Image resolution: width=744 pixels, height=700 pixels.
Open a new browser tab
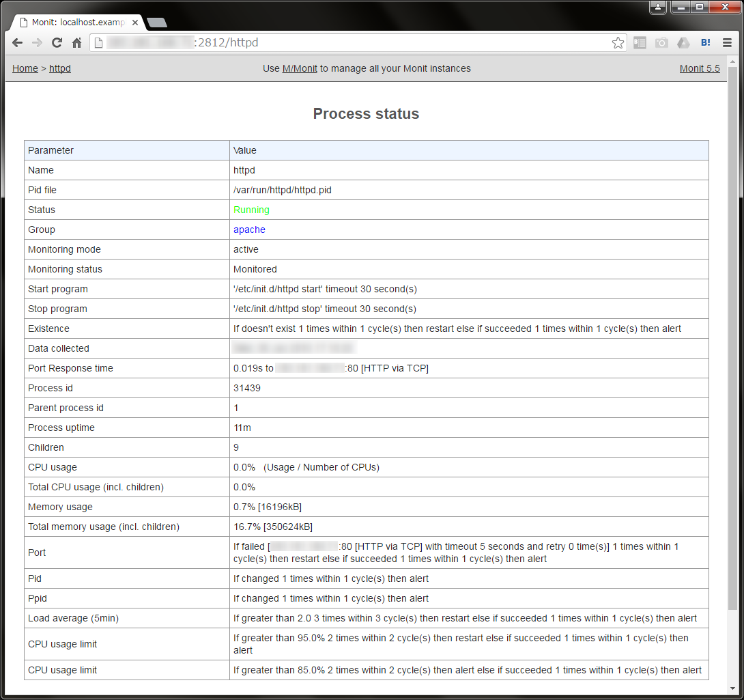[x=156, y=23]
